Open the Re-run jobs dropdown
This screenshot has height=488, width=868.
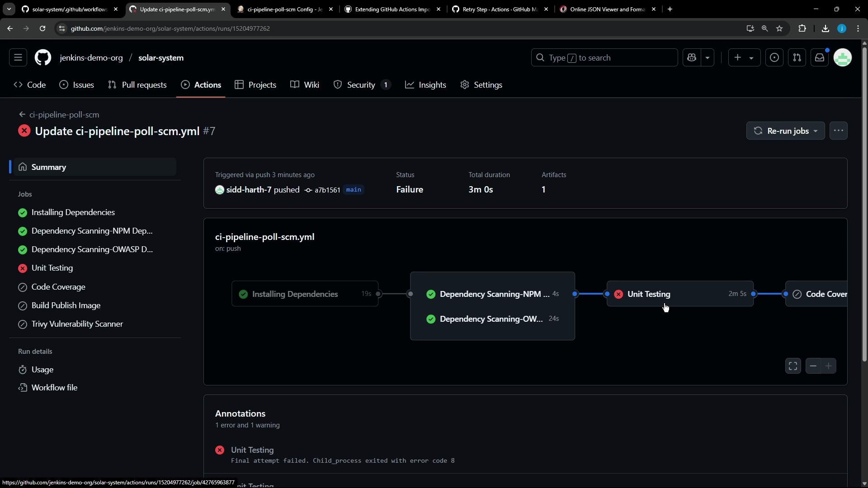786,131
